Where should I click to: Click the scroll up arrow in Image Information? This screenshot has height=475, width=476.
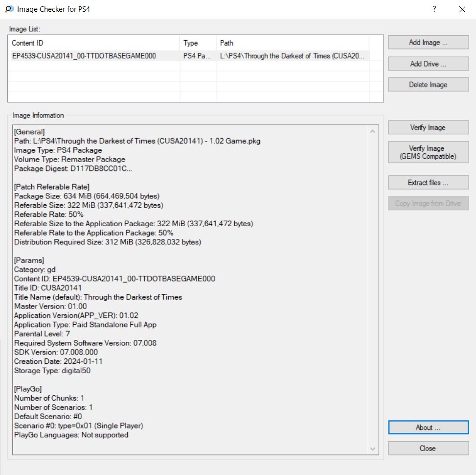point(373,131)
